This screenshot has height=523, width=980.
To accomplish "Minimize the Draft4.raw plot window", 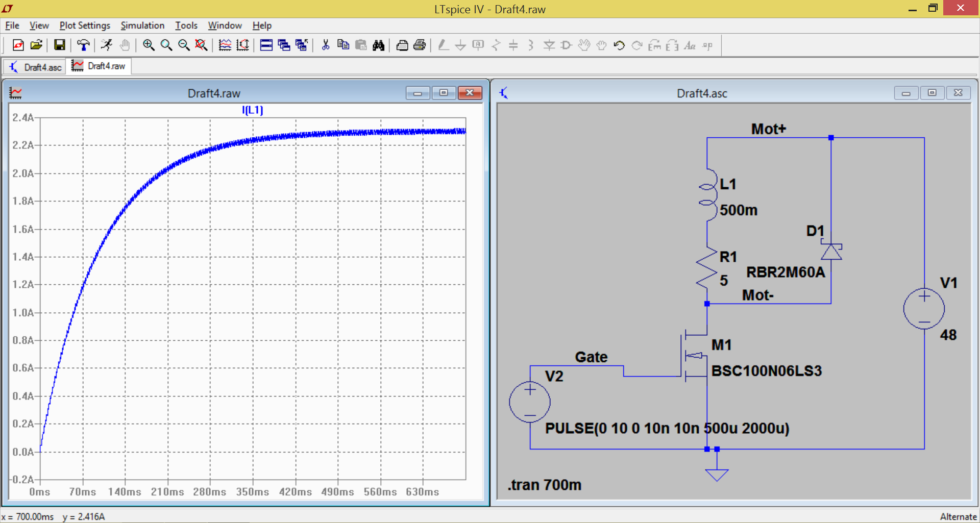I will click(418, 93).
